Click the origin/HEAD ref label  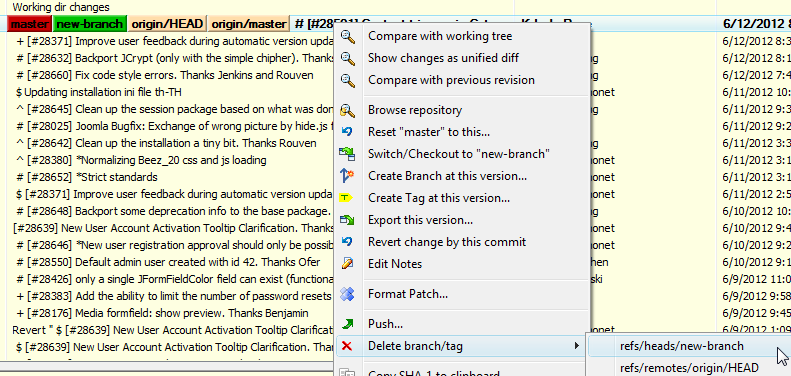pos(167,24)
